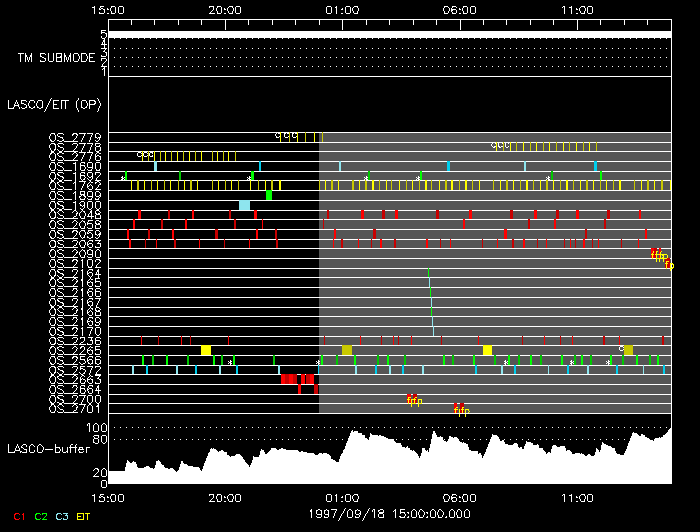Click the TM SUBMODE label

[x=56, y=57]
